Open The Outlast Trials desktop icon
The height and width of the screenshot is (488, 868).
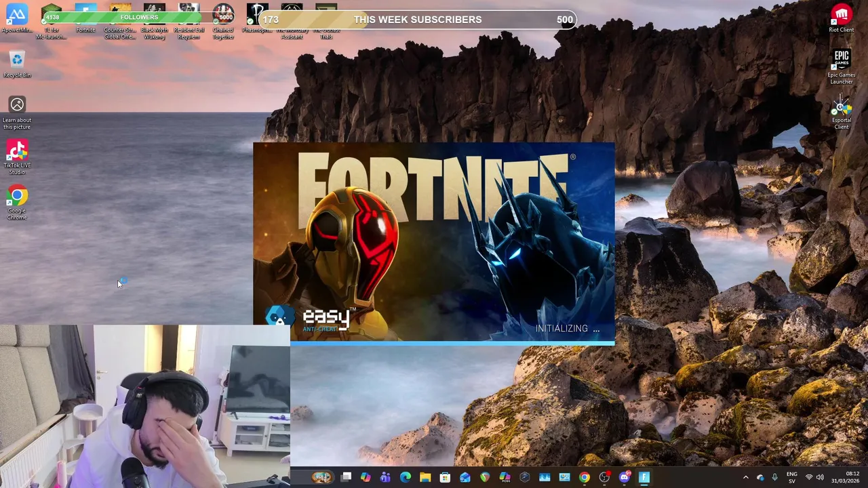click(326, 22)
